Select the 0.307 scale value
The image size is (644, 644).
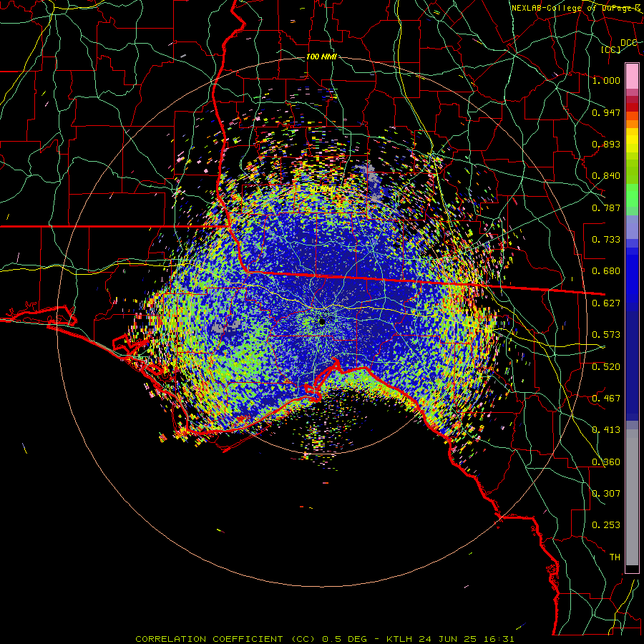(x=606, y=494)
